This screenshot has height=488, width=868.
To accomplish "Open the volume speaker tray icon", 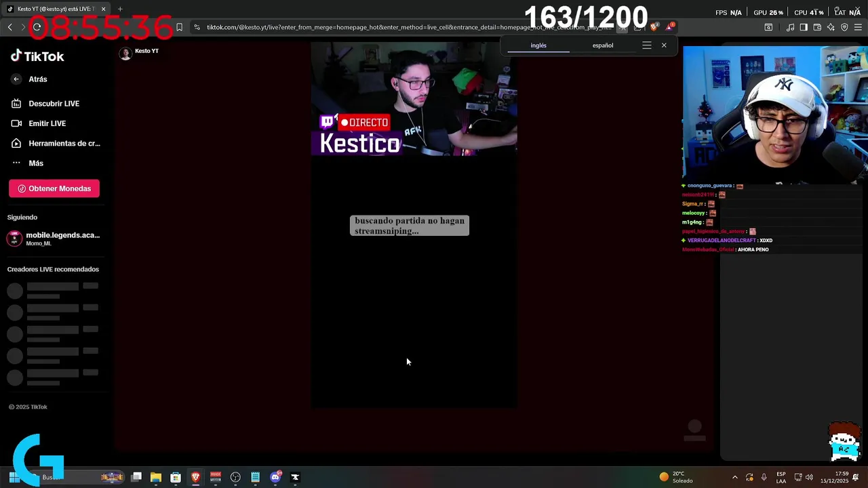I will tap(809, 477).
